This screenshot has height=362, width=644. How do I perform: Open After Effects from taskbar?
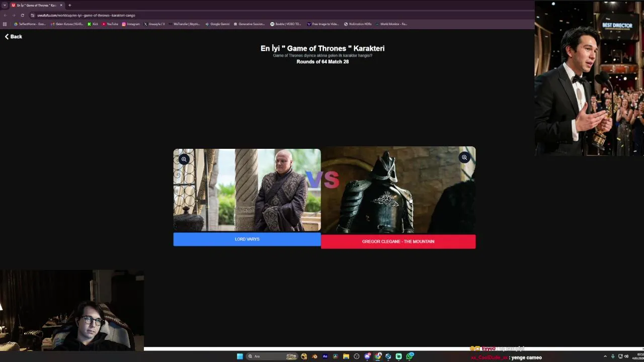click(325, 356)
